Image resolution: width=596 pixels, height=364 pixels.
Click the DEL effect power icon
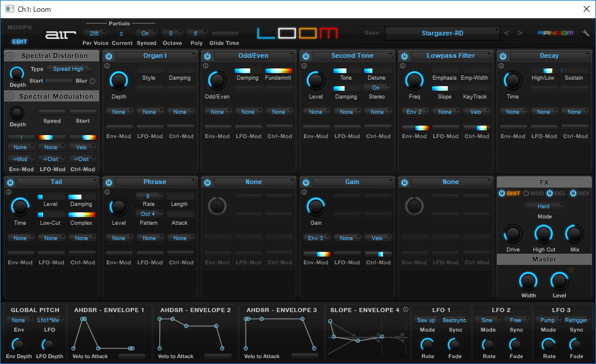click(549, 193)
